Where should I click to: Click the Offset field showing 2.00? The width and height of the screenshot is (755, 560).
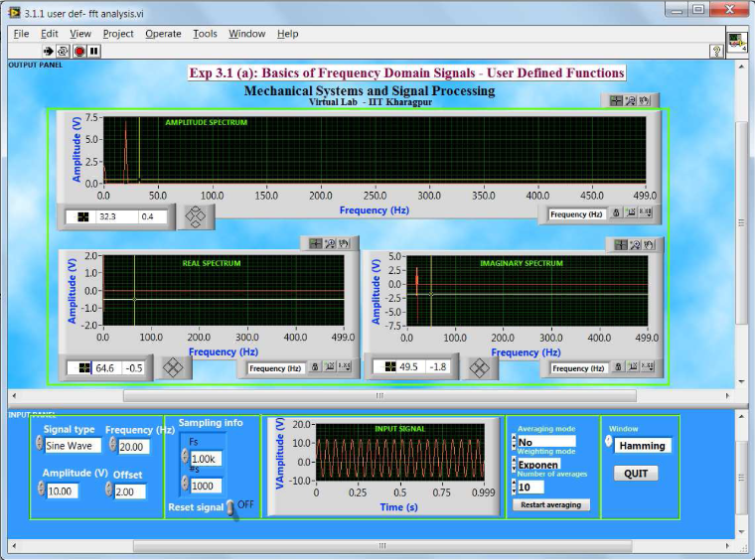[x=130, y=491]
